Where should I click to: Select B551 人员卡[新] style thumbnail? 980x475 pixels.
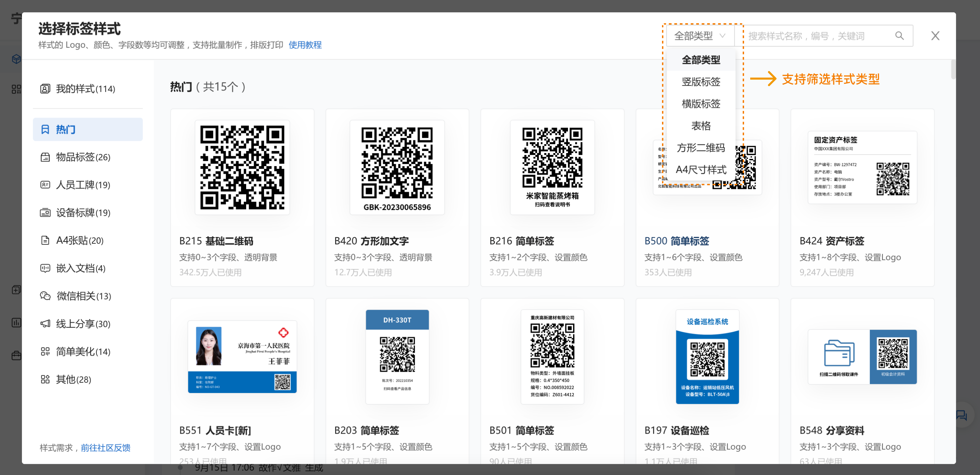242,357
